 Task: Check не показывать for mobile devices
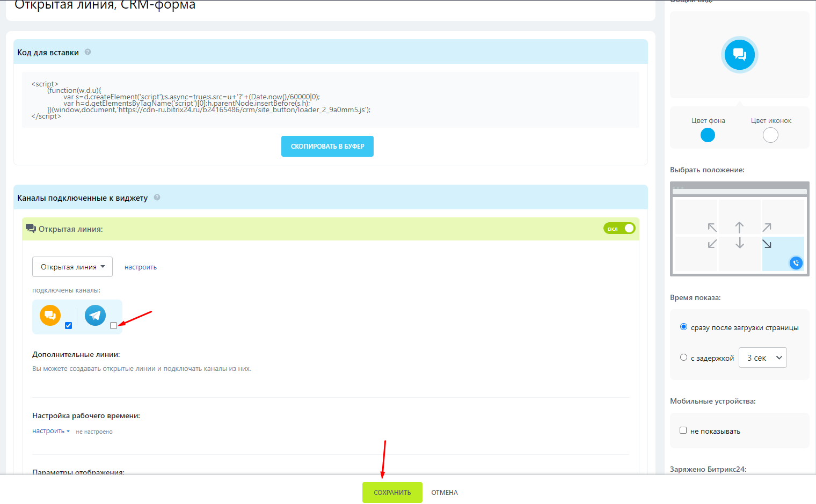(x=683, y=430)
